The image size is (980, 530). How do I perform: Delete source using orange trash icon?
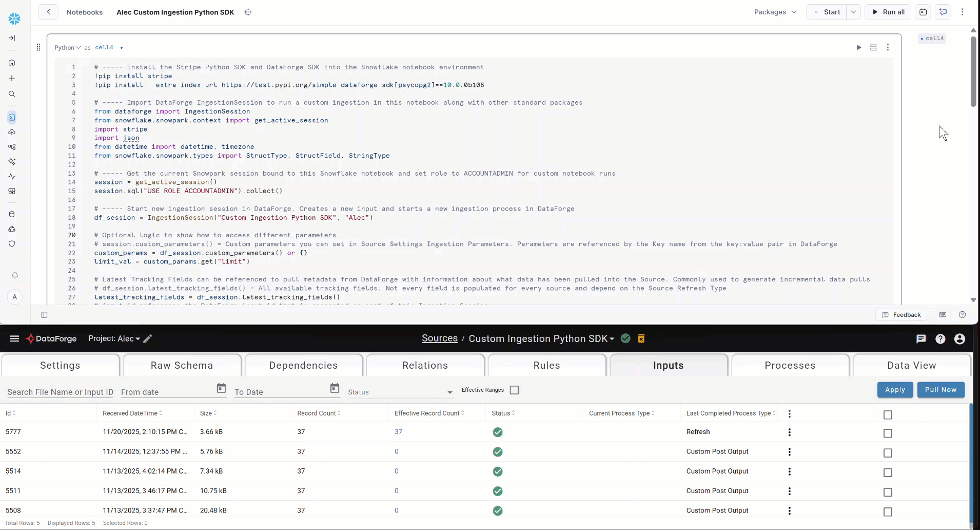641,338
